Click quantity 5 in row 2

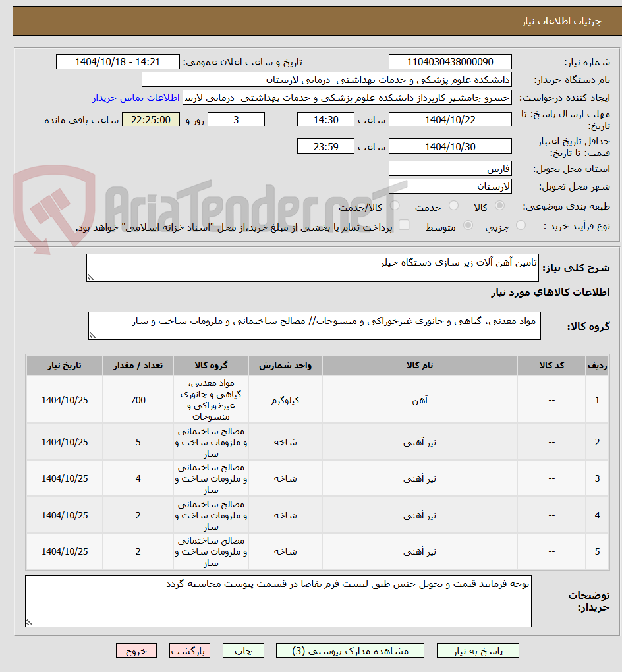click(x=138, y=442)
